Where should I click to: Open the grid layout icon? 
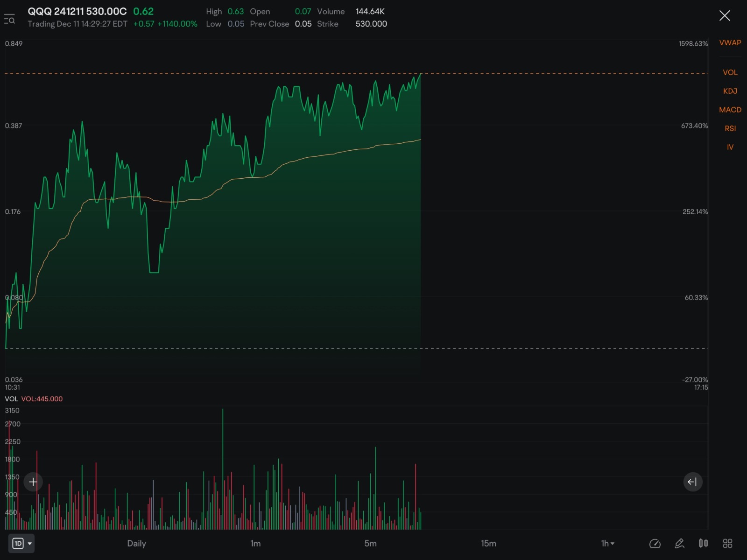coord(727,543)
